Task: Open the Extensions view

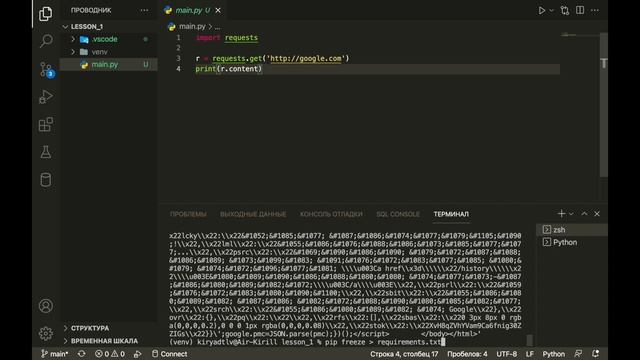Action: coord(46,124)
